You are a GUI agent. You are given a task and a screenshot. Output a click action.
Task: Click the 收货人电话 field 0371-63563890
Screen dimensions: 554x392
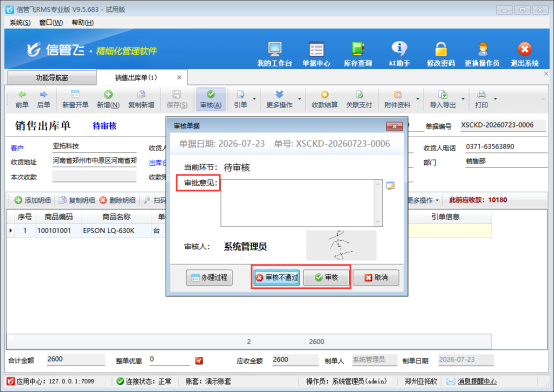tap(506, 147)
